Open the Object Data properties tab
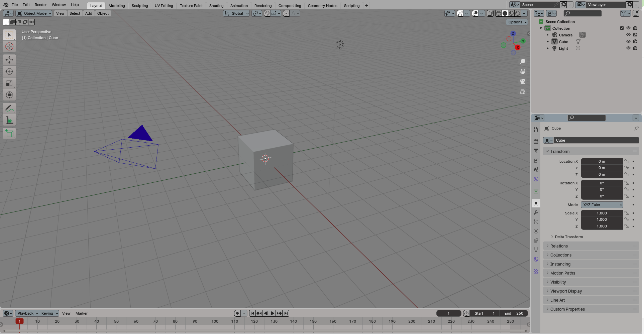 (536, 250)
